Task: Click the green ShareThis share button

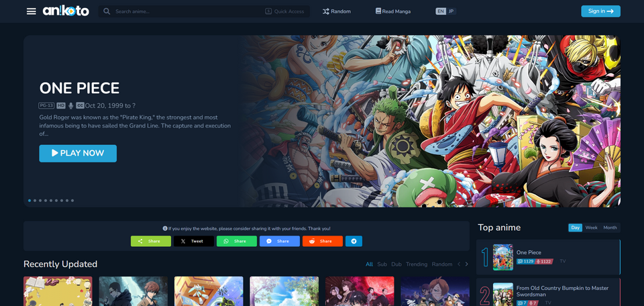Action: coord(151,241)
